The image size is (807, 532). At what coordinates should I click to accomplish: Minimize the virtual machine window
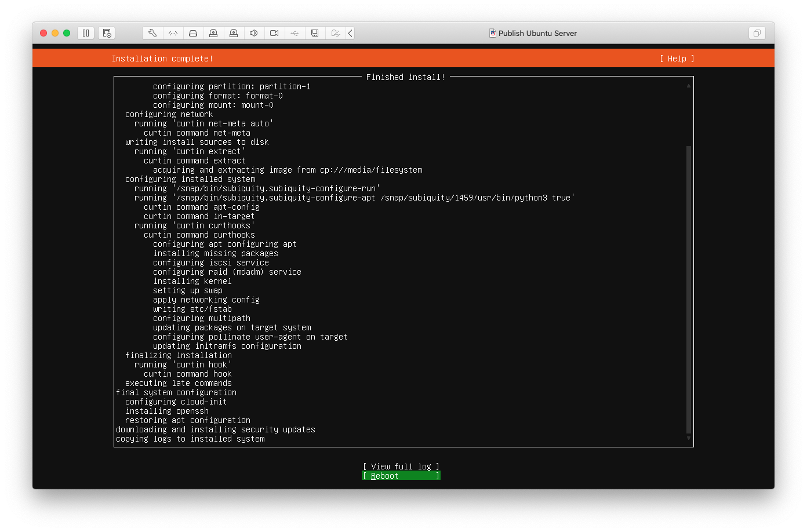(55, 33)
